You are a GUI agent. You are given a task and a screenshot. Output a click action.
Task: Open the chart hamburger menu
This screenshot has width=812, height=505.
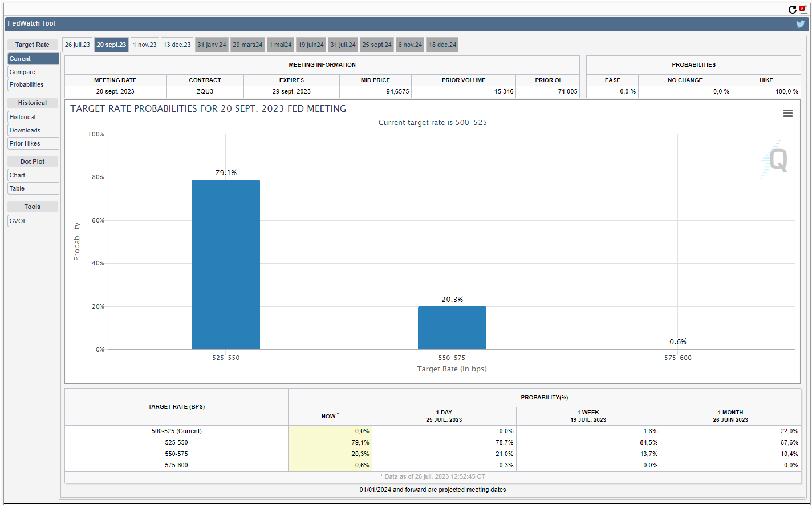pyautogui.click(x=788, y=114)
